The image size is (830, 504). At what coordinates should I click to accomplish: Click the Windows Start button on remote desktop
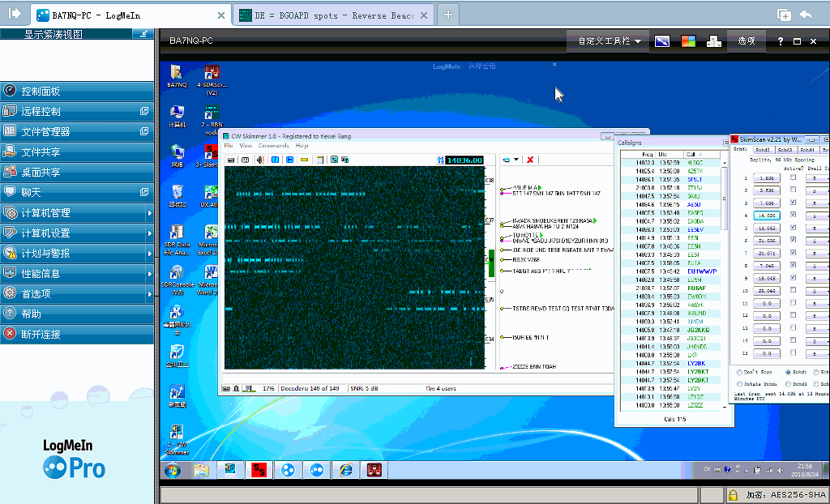pos(173,470)
